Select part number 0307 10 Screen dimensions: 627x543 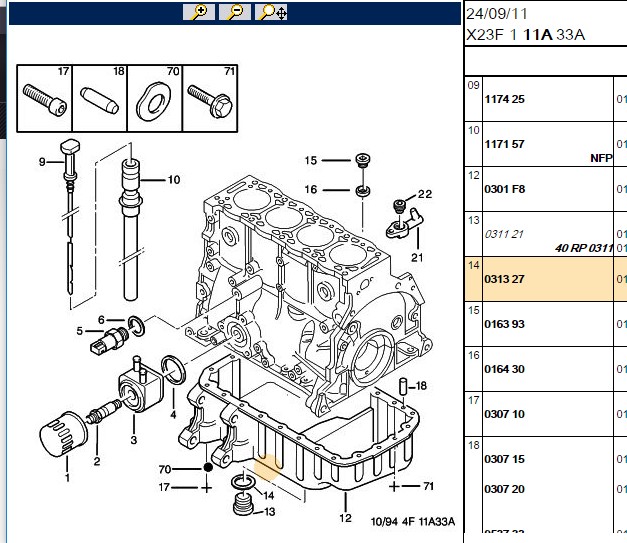tap(504, 414)
